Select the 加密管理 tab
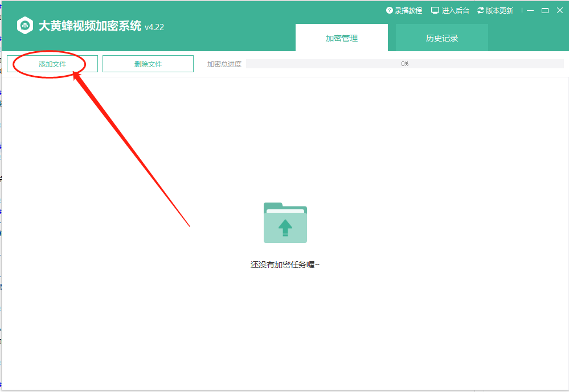The width and height of the screenshot is (569, 392). 342,38
